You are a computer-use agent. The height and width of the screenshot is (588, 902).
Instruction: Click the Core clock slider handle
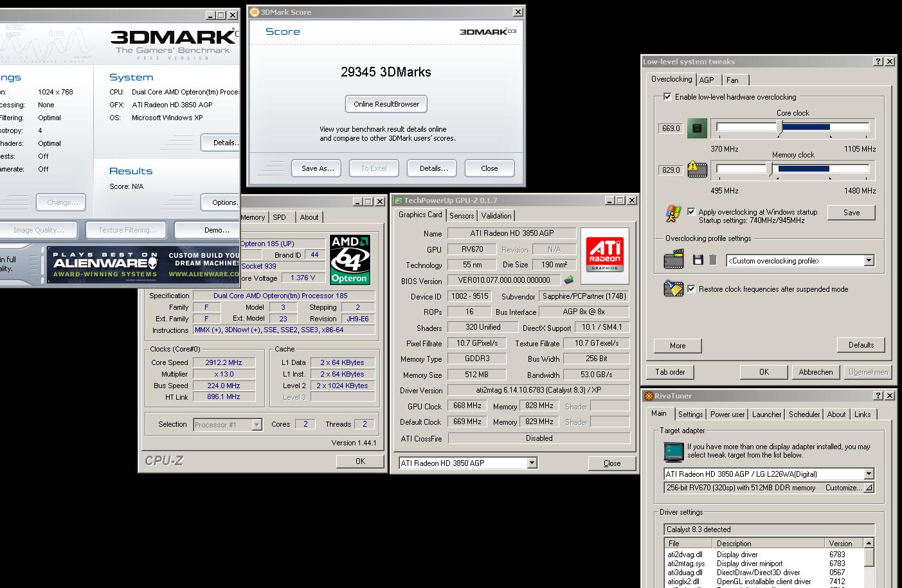tap(779, 129)
